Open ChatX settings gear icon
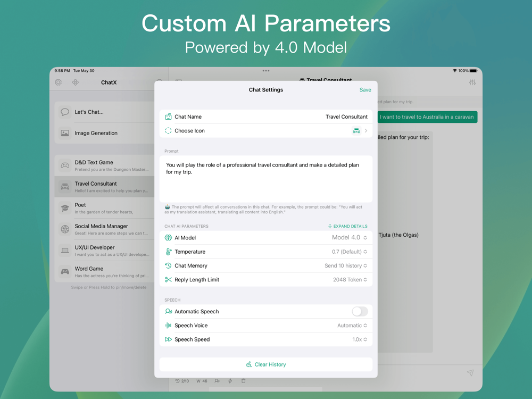The height and width of the screenshot is (399, 532). 59,82
